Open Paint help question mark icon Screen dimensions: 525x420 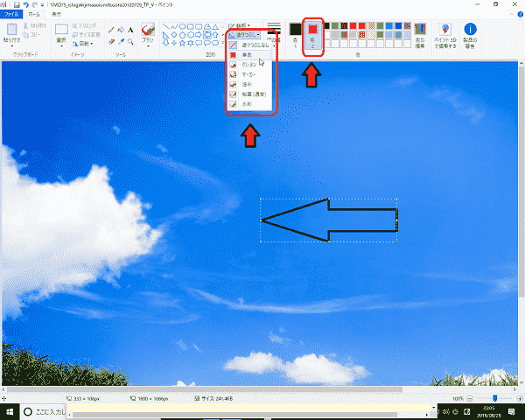(521, 14)
